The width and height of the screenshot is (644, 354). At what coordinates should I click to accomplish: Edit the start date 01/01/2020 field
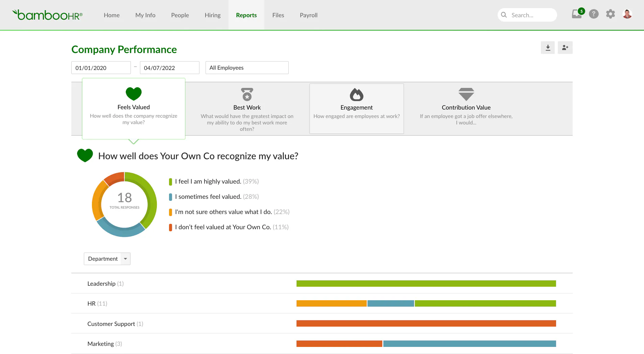click(x=101, y=68)
